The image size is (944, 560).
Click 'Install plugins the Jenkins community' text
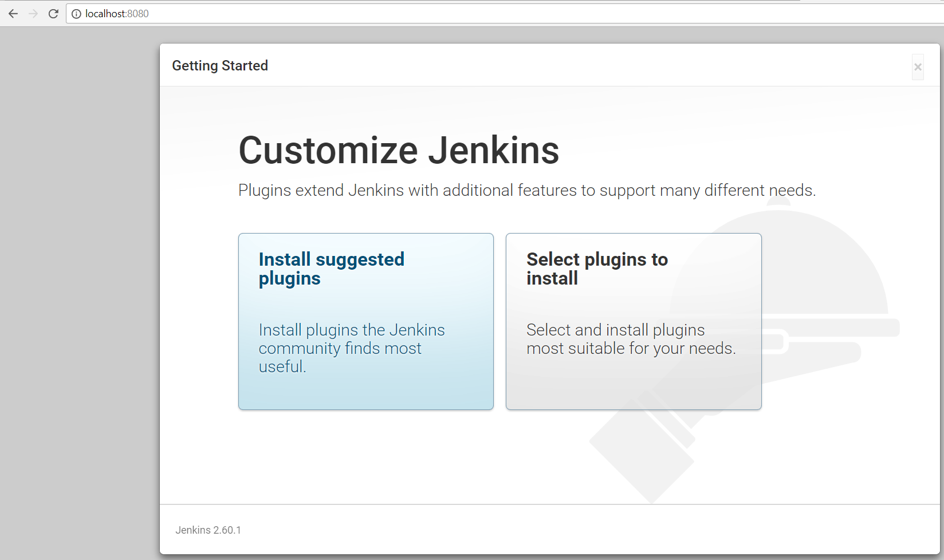[x=352, y=348]
